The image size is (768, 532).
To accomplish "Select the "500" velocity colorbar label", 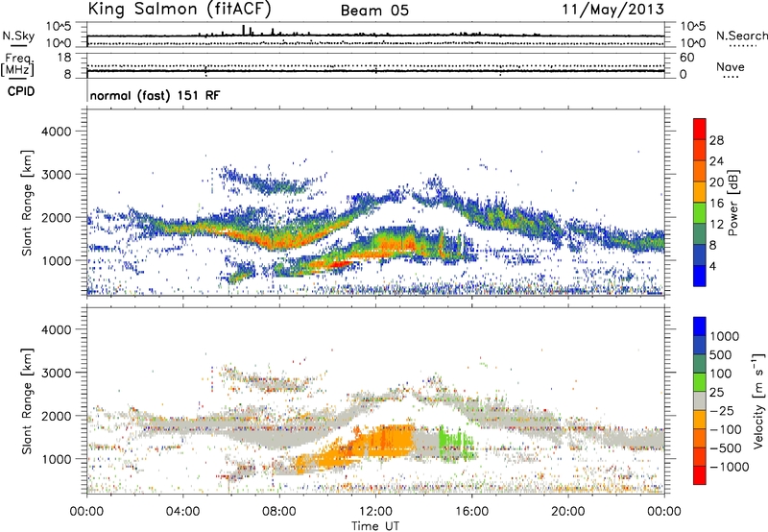I will coord(721,355).
